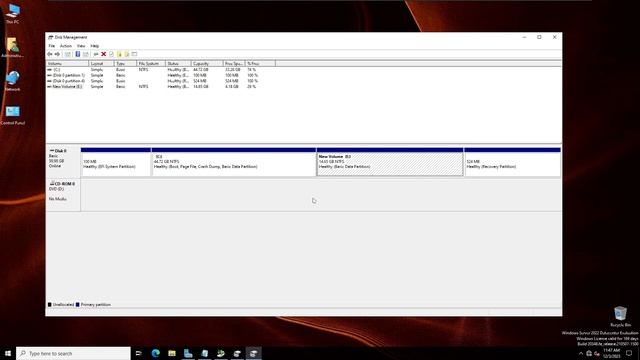Select the (Disk 0 partition 4) volume row

[161, 81]
